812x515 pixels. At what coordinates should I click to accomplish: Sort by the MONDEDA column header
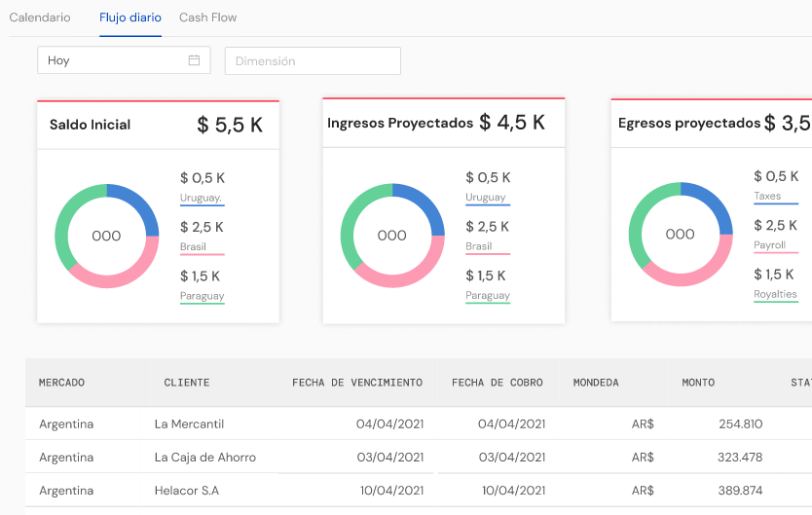click(596, 383)
